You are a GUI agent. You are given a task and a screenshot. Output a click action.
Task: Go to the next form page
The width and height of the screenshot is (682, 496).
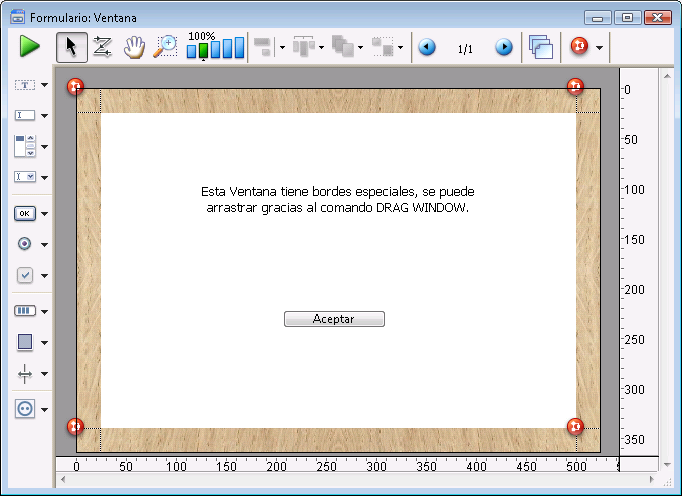pyautogui.click(x=504, y=47)
